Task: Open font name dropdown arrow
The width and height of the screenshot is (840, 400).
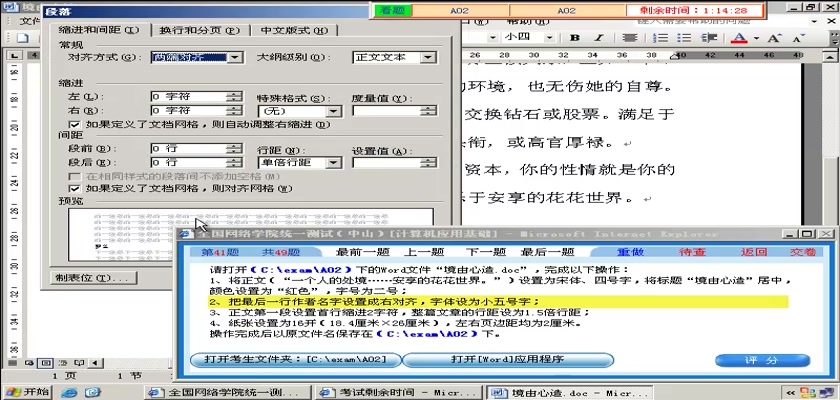Action: [x=492, y=37]
